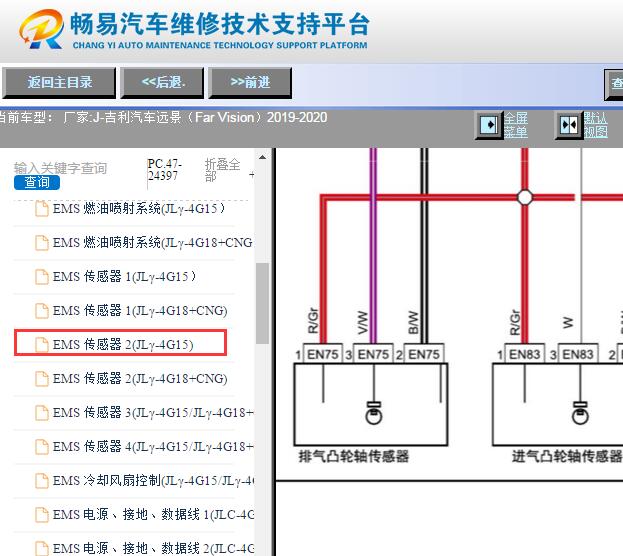Click the PC.47-24397 code text

164,170
